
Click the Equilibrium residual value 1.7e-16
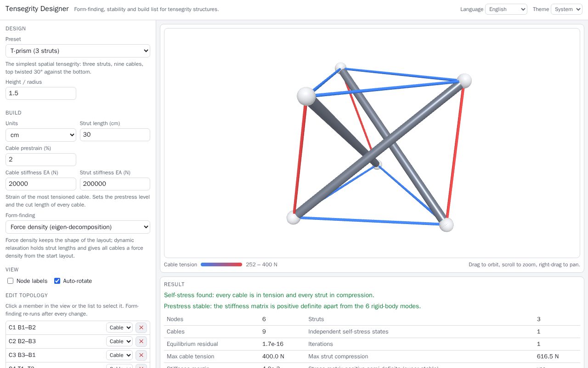point(273,344)
